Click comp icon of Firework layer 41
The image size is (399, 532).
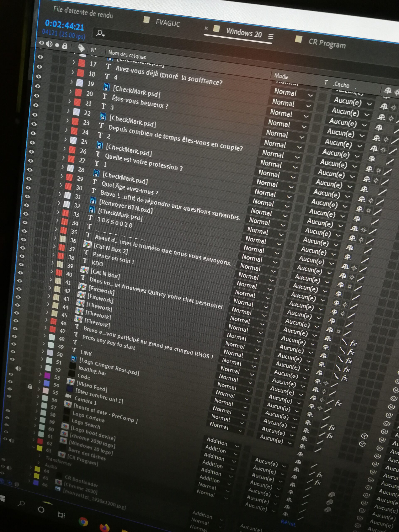(82, 286)
